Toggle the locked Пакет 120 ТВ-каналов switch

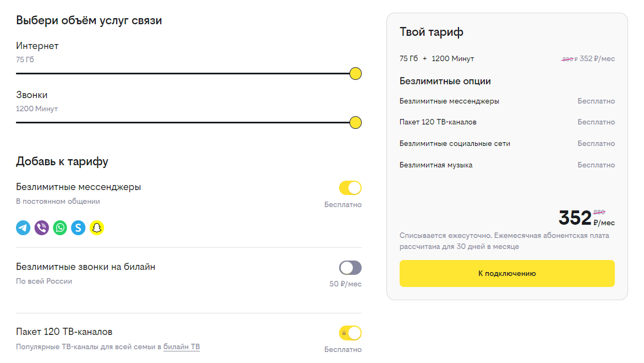(x=350, y=333)
